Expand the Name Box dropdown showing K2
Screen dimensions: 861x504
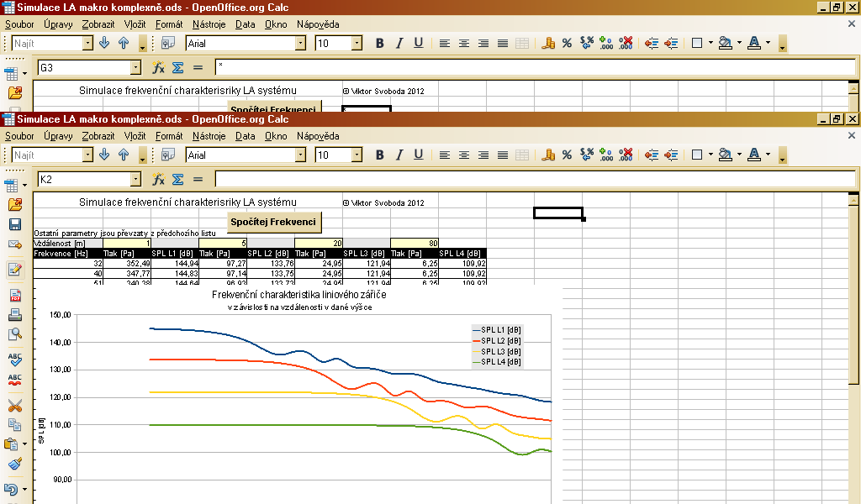pyautogui.click(x=136, y=179)
